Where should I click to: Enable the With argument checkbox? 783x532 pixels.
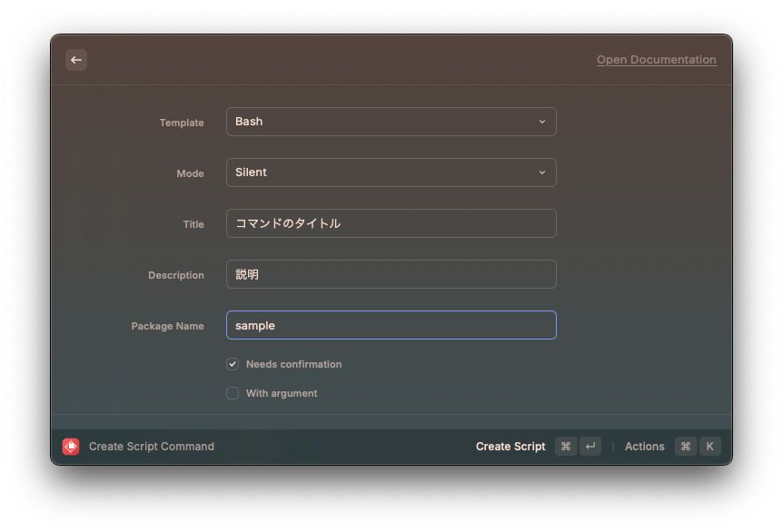coord(233,393)
